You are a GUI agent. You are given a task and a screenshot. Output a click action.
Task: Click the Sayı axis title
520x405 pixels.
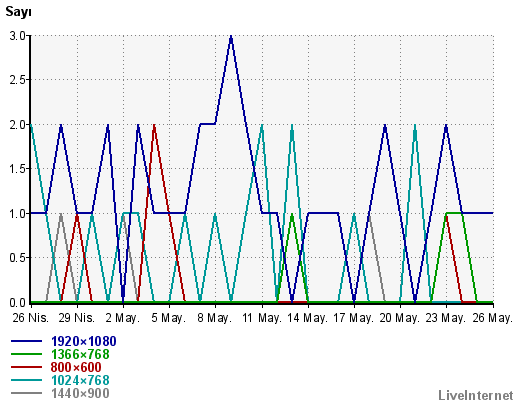coord(18,12)
